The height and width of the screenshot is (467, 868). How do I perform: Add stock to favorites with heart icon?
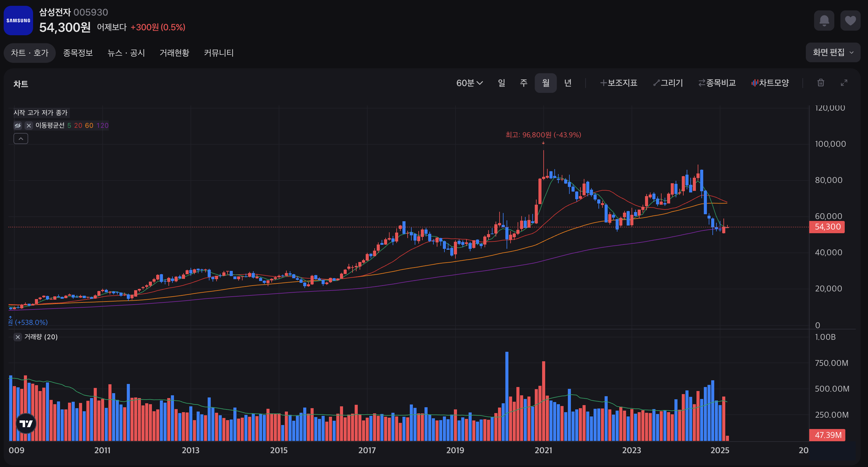[x=850, y=21]
